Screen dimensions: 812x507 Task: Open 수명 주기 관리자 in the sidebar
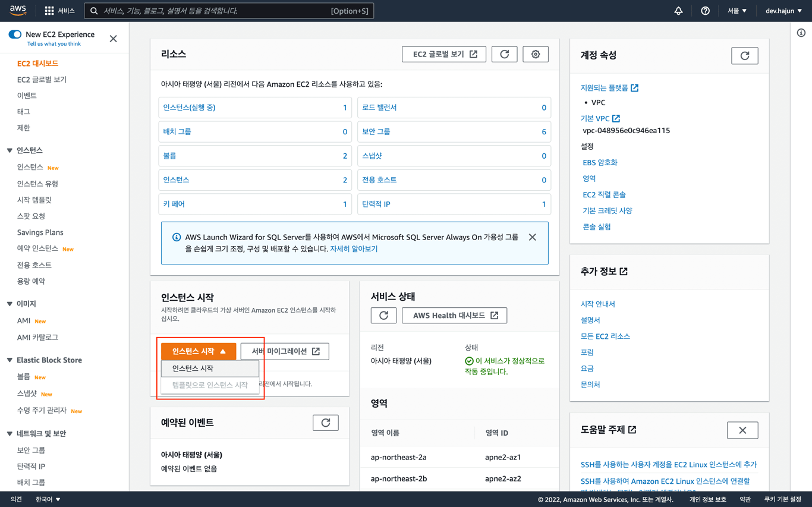point(42,410)
